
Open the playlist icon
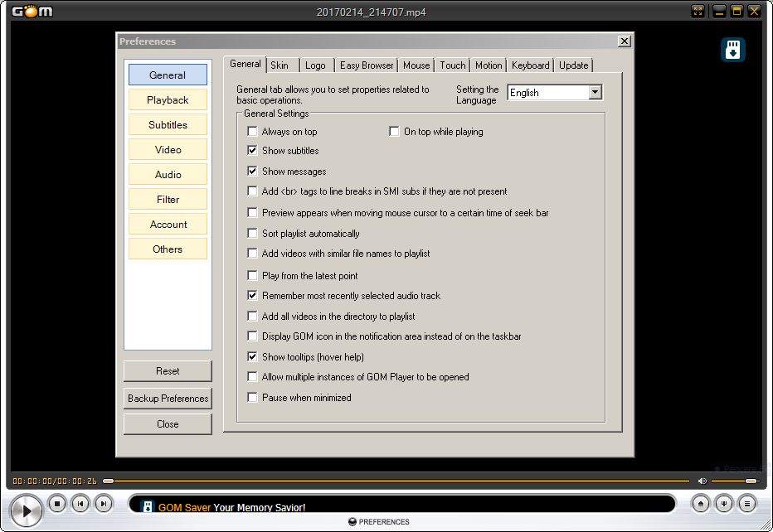pos(746,504)
